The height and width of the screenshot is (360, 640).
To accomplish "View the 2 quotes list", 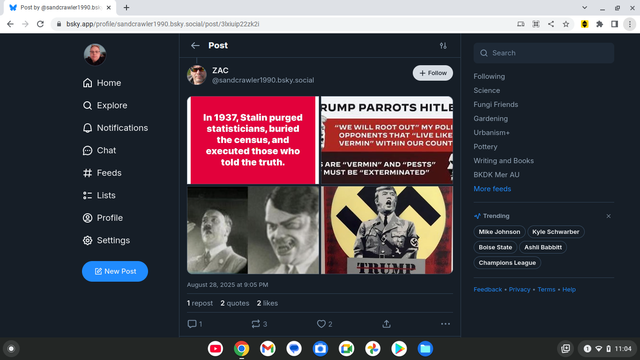I will pyautogui.click(x=235, y=303).
